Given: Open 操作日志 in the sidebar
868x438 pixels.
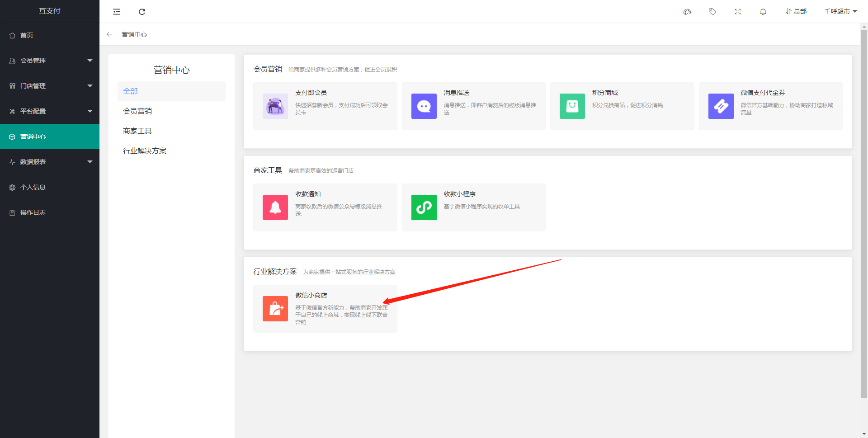Looking at the screenshot, I should click(50, 212).
